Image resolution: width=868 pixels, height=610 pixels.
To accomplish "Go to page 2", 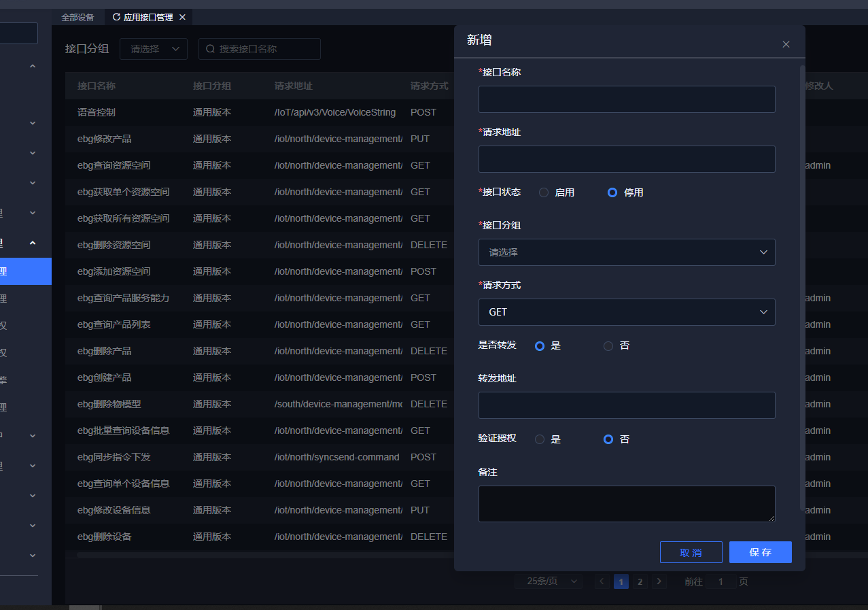I will [x=640, y=581].
